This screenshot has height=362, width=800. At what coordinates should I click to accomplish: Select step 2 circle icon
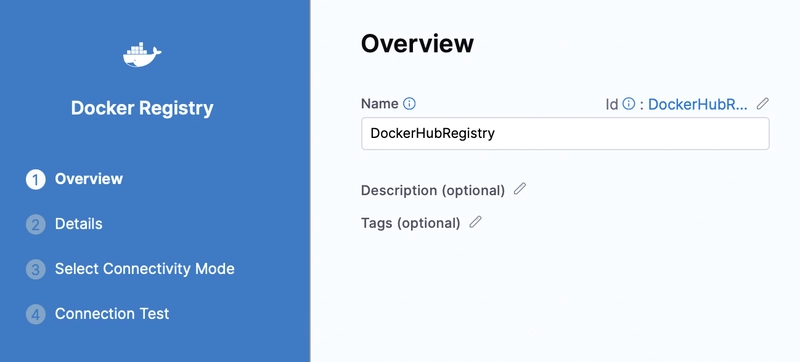point(36,224)
